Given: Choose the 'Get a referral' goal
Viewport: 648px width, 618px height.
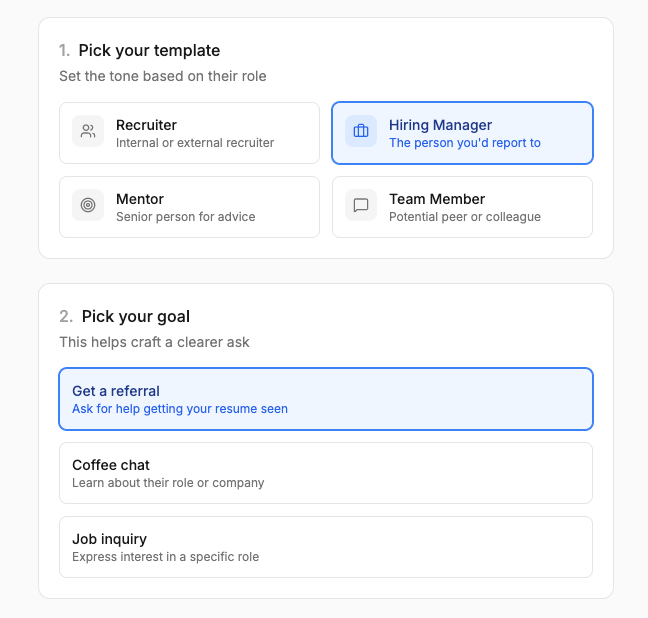Looking at the screenshot, I should (326, 399).
